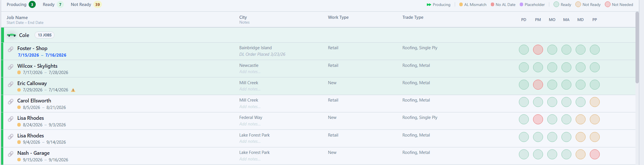Click the Not Needed legend circle
Viewport: 644px width, 165px height.
coord(608,5)
